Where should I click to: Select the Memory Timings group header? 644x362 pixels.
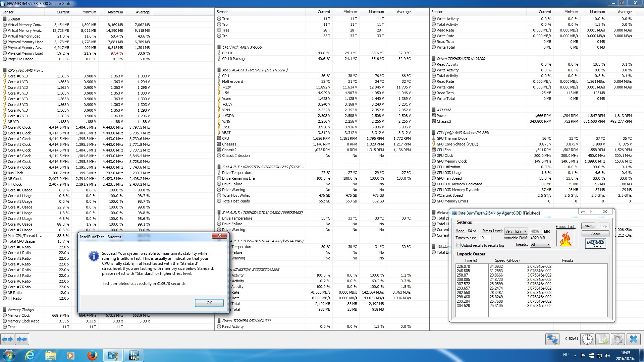pos(21,310)
